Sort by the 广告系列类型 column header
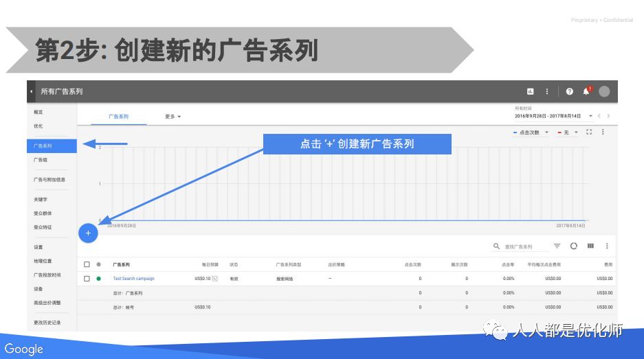Image resolution: width=644 pixels, height=359 pixels. (289, 265)
